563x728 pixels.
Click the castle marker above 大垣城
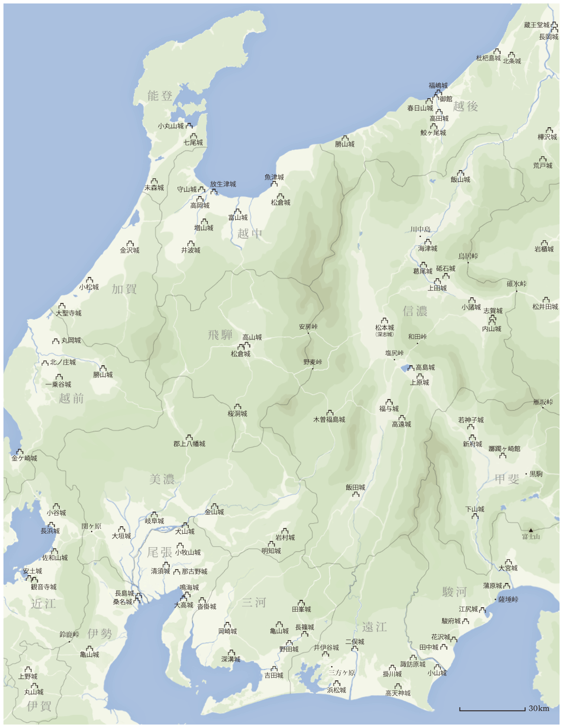(122, 529)
